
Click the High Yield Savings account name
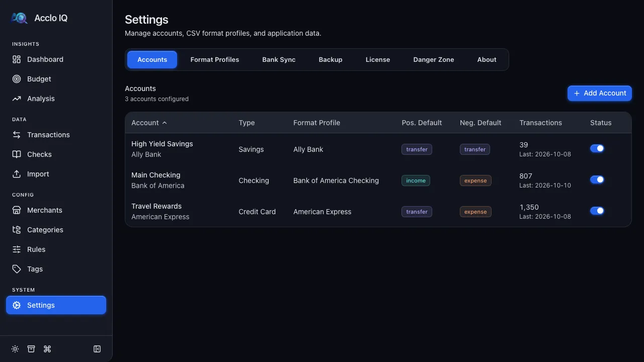click(162, 144)
